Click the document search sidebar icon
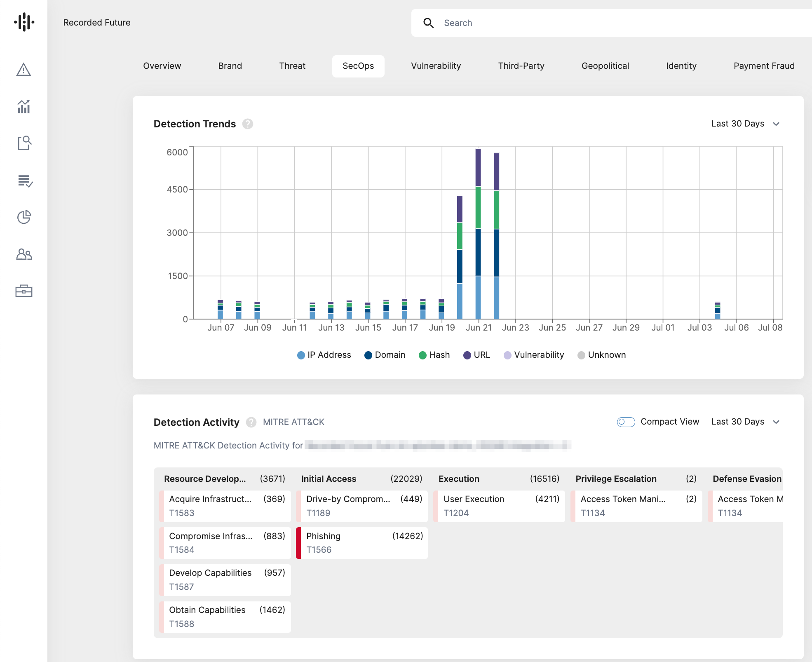 coord(24,143)
